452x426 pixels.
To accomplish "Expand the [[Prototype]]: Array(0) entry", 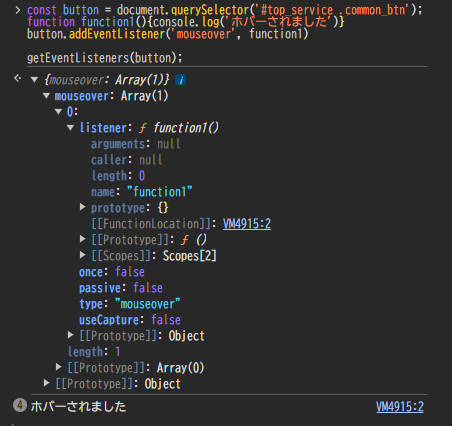I will click(x=59, y=367).
